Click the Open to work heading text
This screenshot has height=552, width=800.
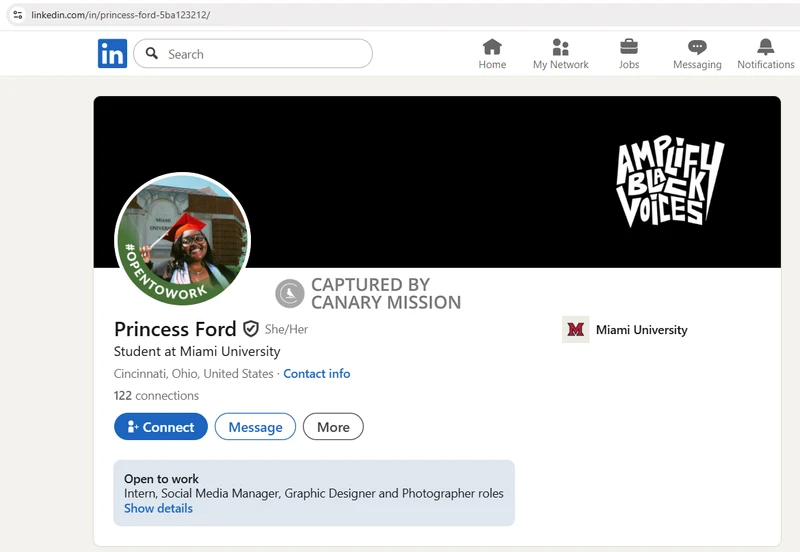point(161,479)
